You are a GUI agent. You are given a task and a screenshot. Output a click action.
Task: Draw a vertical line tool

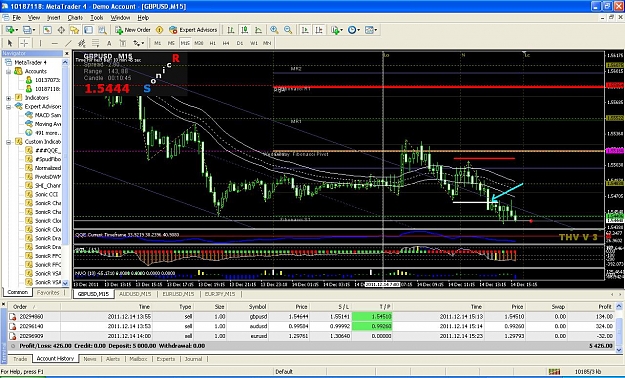[x=40, y=43]
